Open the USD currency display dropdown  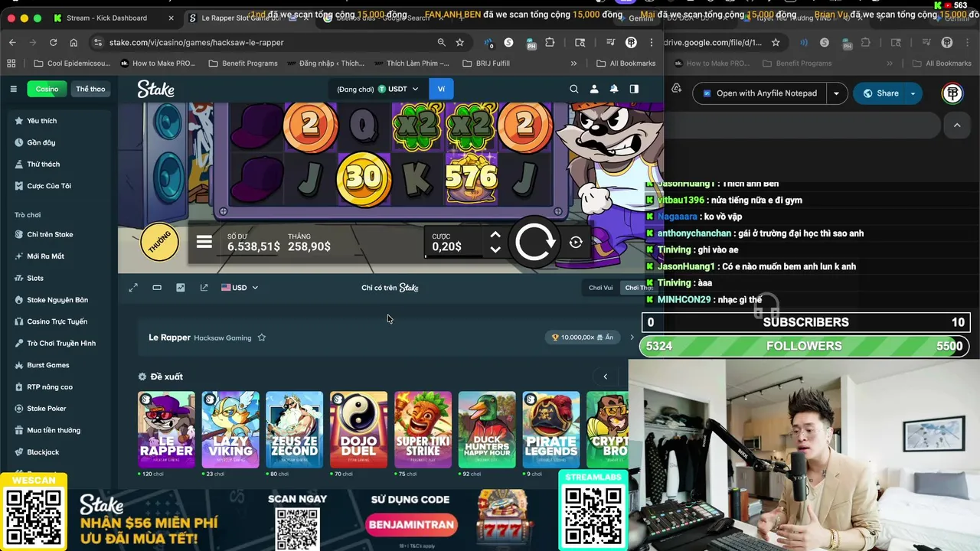[x=240, y=288]
